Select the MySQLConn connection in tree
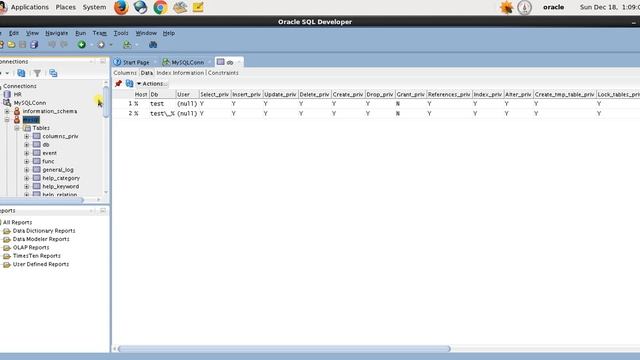640x360 pixels. click(30, 103)
